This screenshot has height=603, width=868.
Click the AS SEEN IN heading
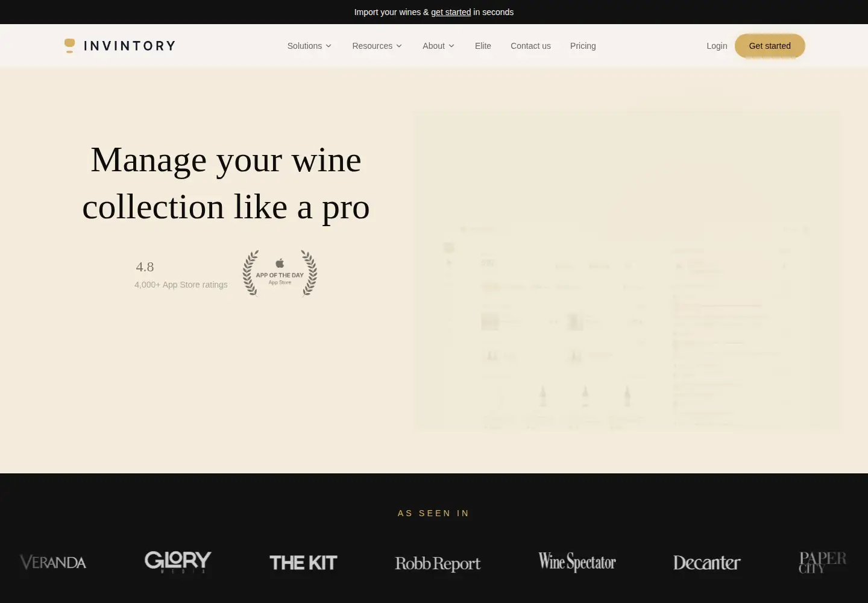pos(433,513)
